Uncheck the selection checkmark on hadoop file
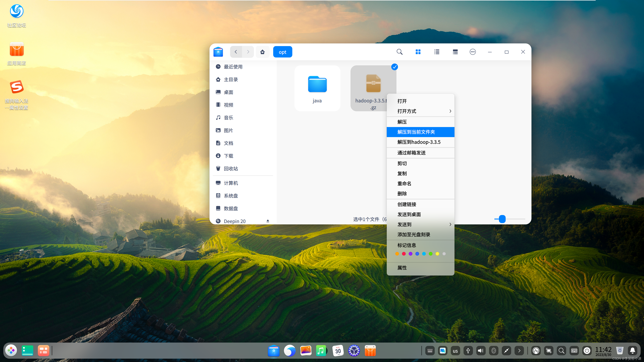The height and width of the screenshot is (362, 644). pos(394,67)
